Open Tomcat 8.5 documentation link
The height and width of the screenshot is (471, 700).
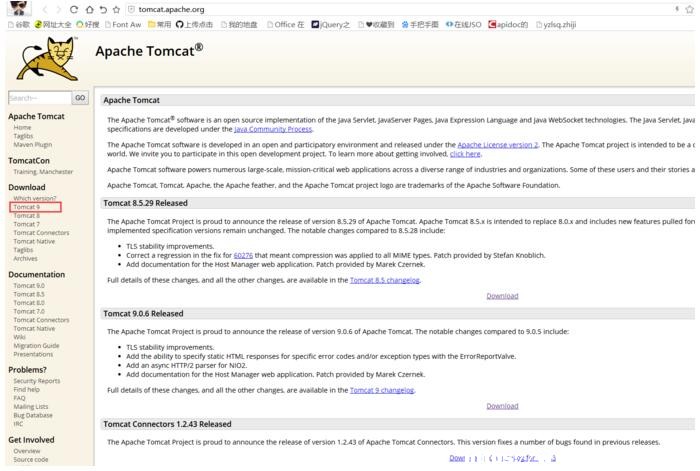point(29,294)
